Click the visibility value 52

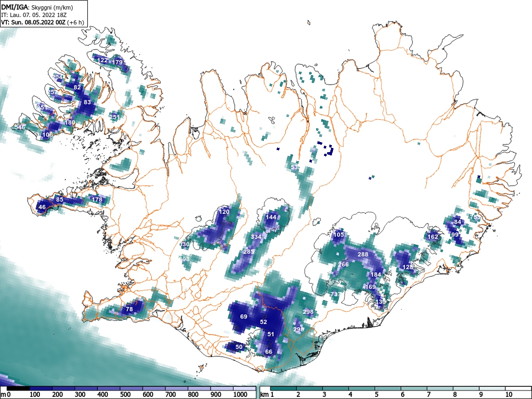pyautogui.click(x=263, y=322)
